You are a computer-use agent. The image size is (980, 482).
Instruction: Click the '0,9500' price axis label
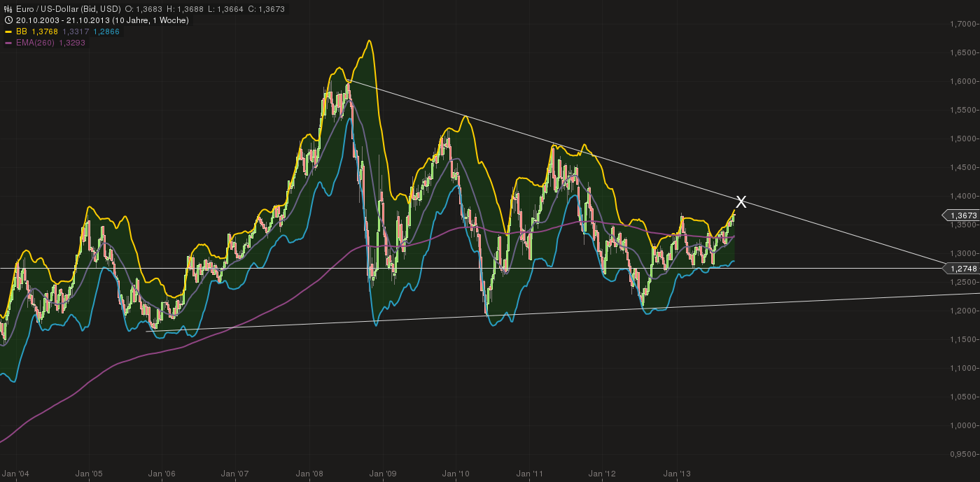(x=964, y=454)
